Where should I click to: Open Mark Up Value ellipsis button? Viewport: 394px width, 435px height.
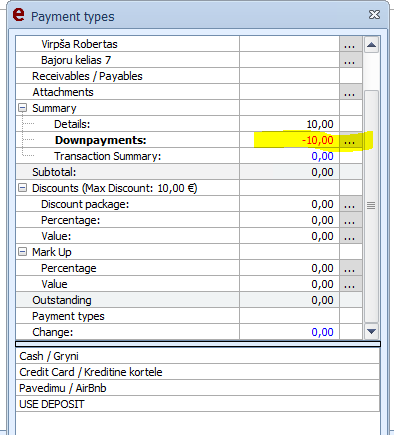click(x=351, y=284)
